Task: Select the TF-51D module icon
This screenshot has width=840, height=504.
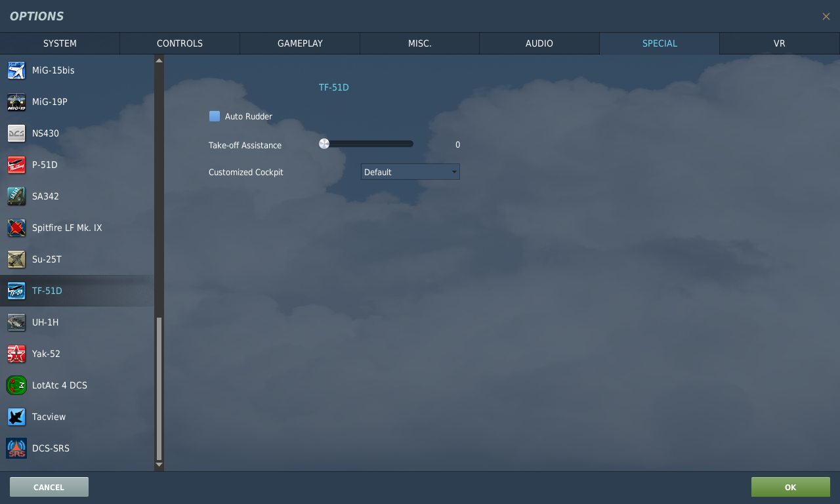Action: (16, 291)
